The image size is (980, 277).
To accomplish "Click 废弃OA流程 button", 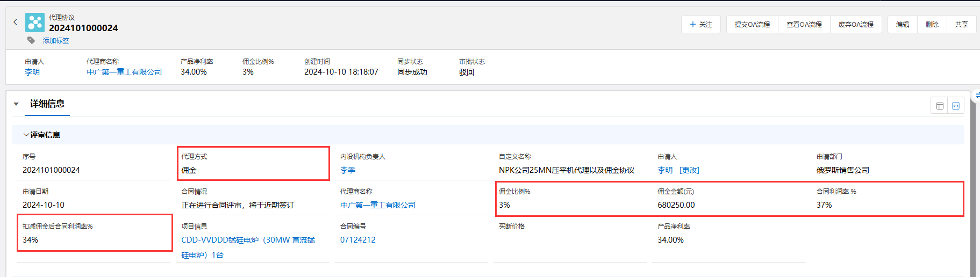I will coord(856,25).
